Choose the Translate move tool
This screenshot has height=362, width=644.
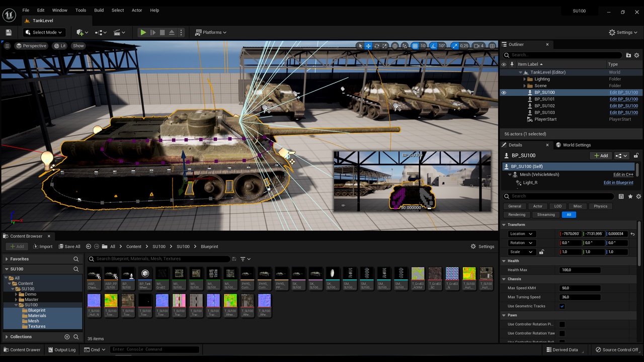368,46
